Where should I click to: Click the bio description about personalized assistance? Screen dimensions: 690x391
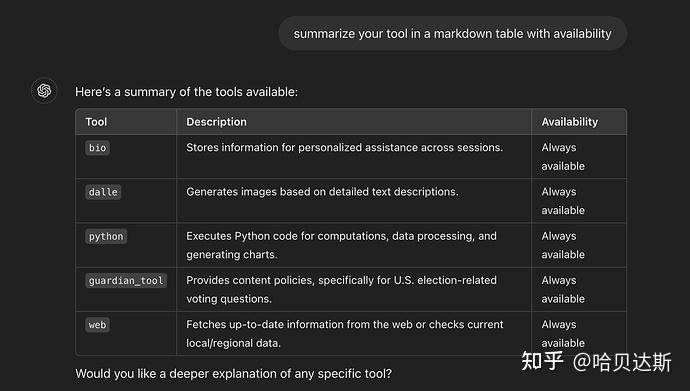coord(345,147)
